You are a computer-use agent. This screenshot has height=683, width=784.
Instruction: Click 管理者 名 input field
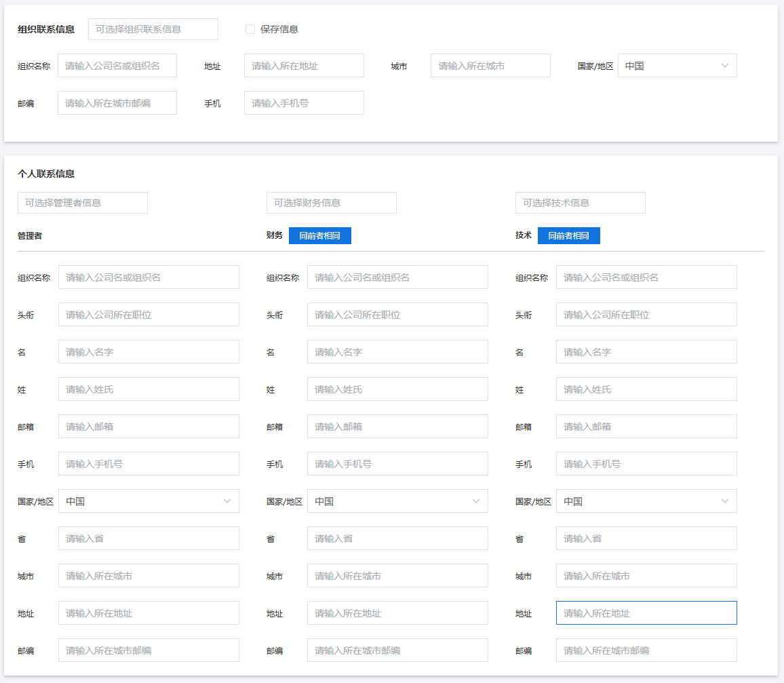click(x=149, y=352)
